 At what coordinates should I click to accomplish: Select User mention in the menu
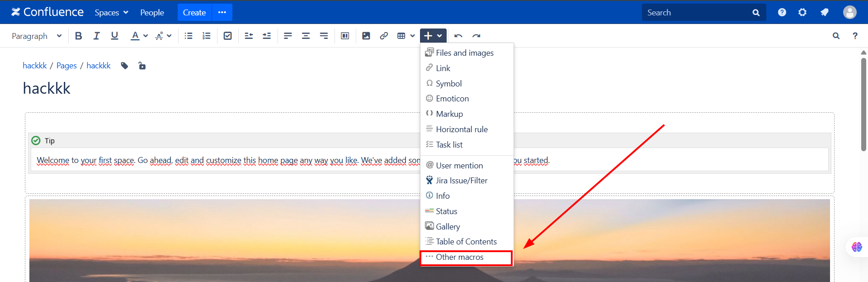[x=467, y=166]
